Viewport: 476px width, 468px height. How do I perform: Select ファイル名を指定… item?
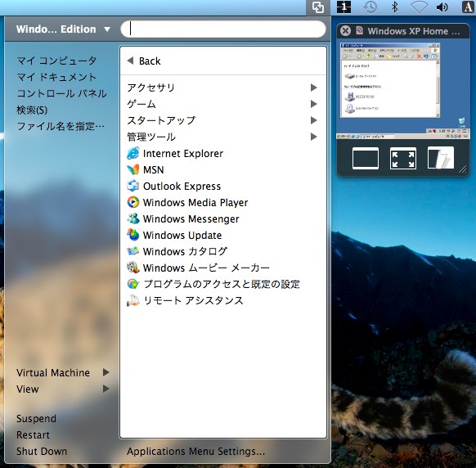pos(61,126)
